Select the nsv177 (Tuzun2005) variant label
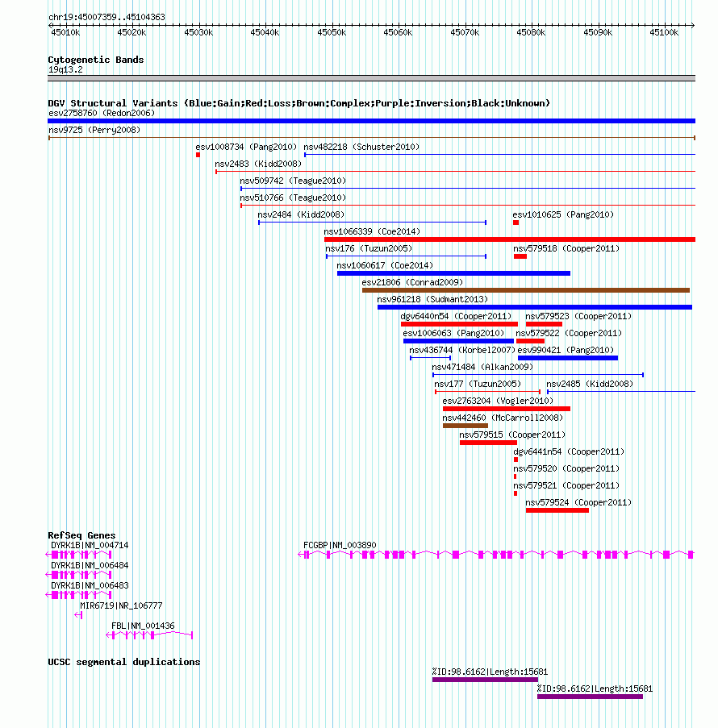 [x=478, y=385]
